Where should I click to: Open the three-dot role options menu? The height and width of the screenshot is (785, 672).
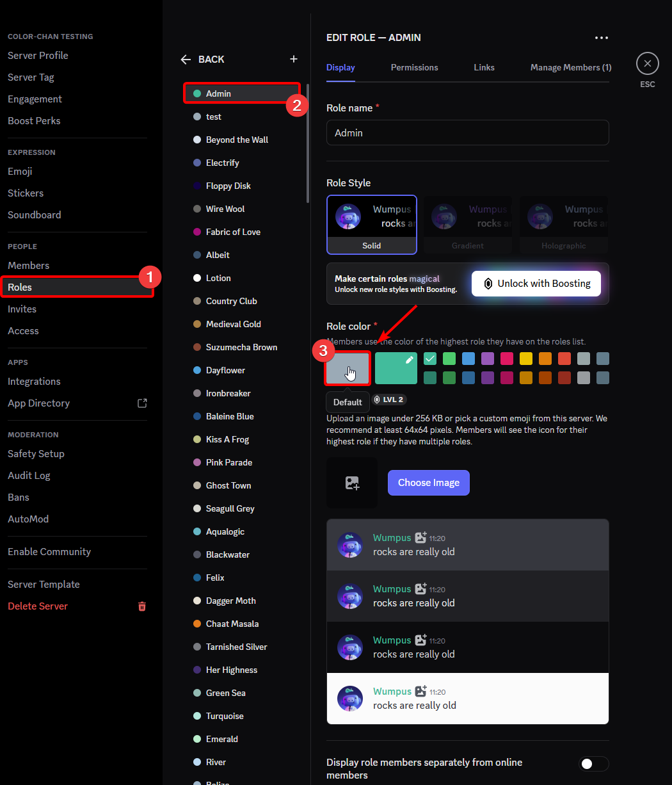(601, 38)
